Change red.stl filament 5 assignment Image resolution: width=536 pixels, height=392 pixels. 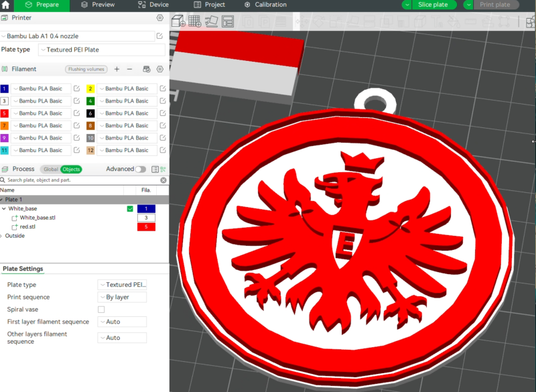point(146,226)
